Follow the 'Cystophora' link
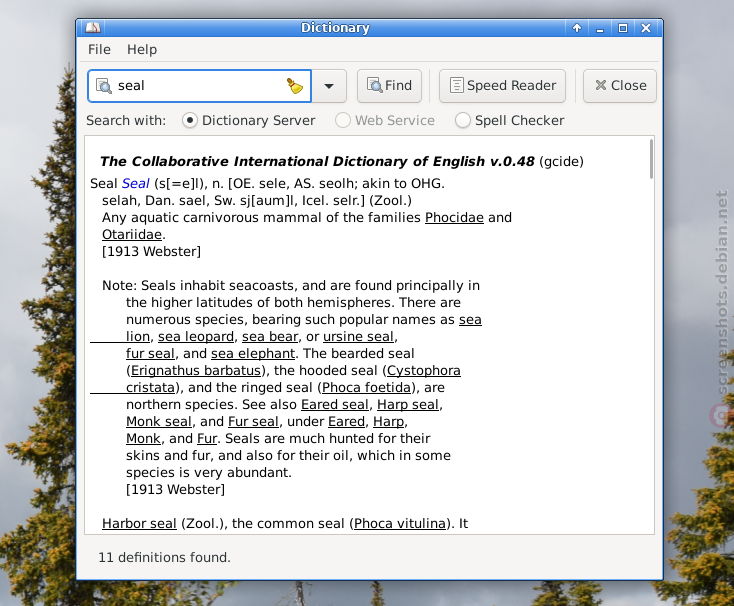The width and height of the screenshot is (734, 606). (x=424, y=371)
